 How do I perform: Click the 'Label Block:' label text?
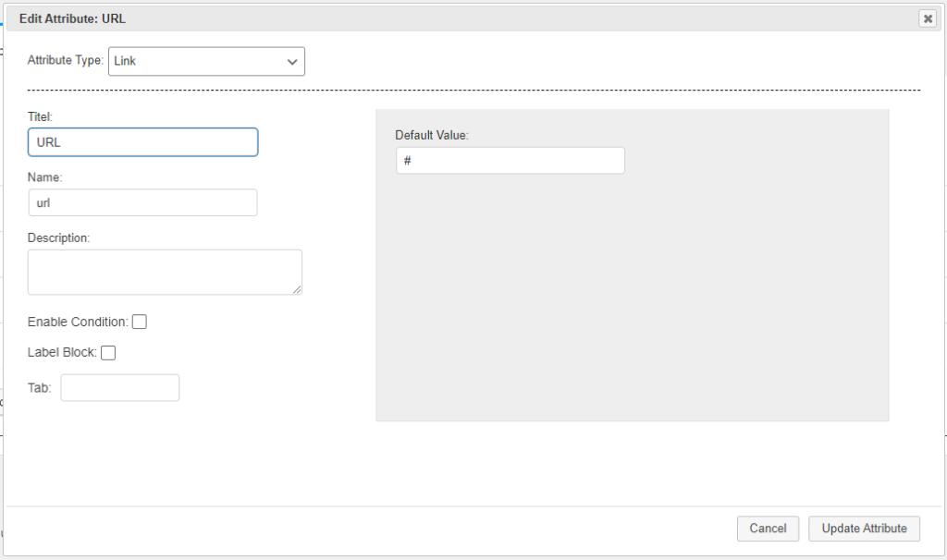tap(62, 352)
